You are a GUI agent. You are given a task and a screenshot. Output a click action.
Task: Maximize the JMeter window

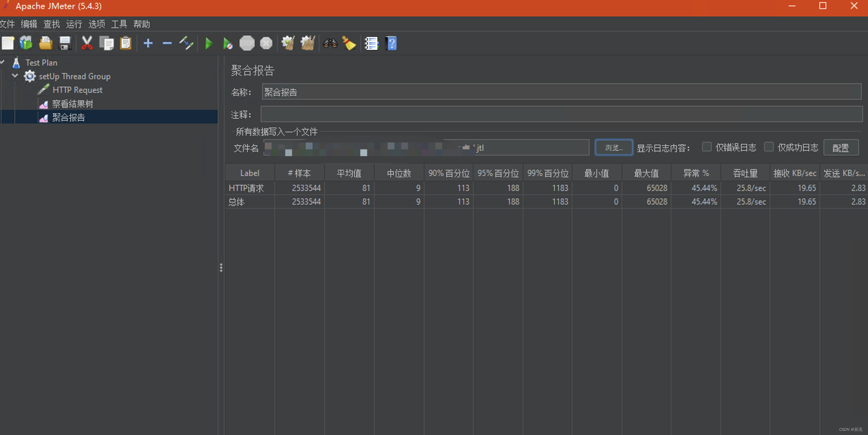[x=823, y=6]
